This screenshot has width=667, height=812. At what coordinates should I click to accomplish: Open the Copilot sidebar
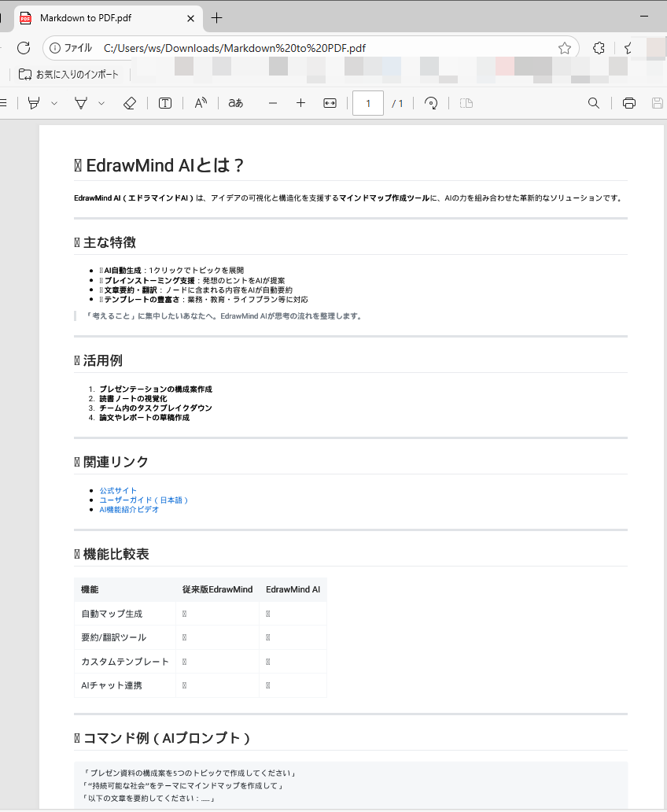coord(626,48)
